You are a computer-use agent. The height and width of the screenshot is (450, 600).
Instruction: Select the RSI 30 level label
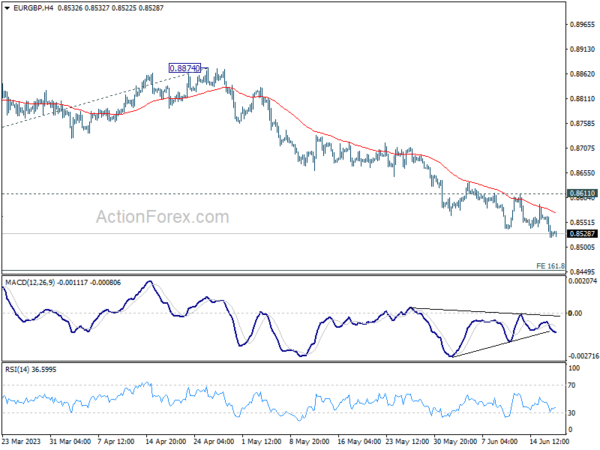(x=572, y=413)
